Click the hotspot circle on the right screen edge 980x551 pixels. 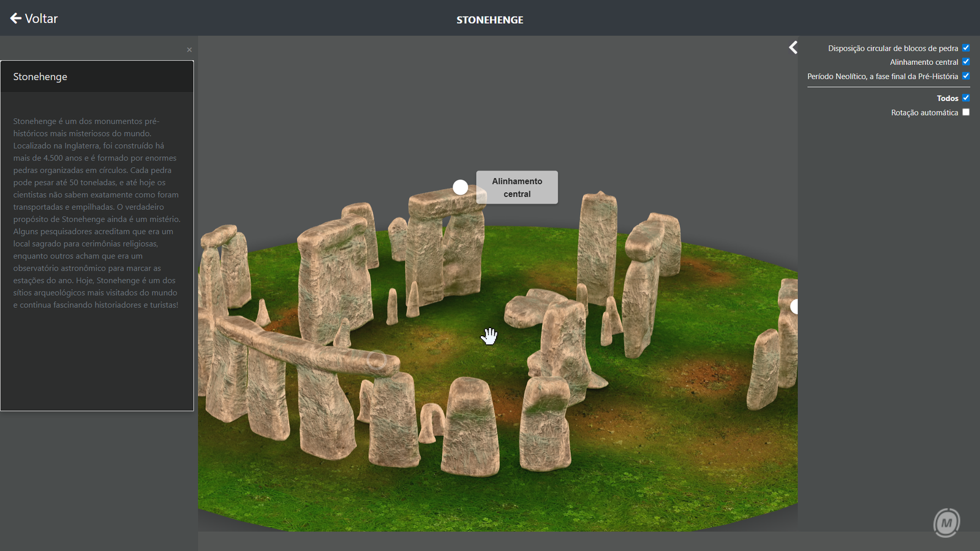[794, 307]
